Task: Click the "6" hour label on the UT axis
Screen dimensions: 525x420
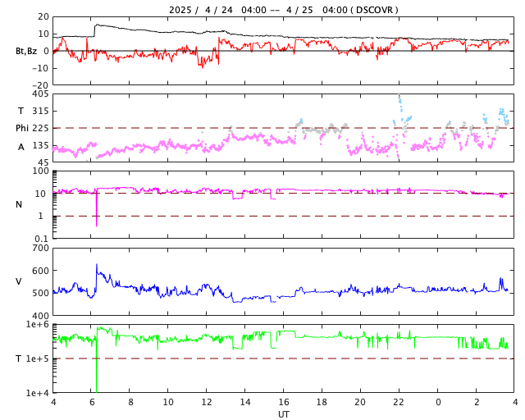Action: [92, 402]
